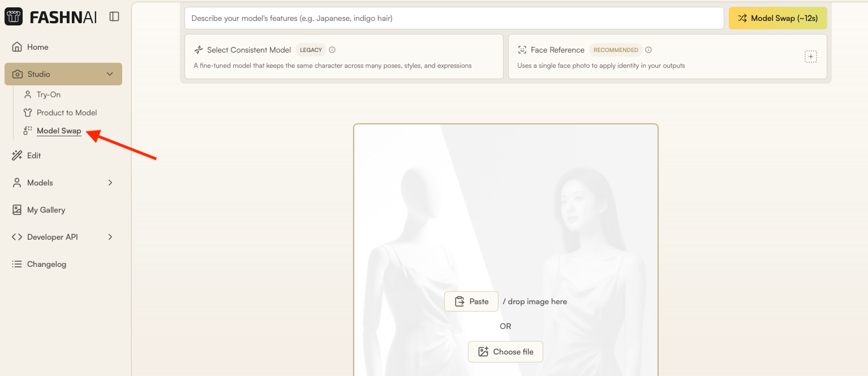This screenshot has width=868, height=376.
Task: Collapse the Studio section chevron
Action: pos(110,74)
